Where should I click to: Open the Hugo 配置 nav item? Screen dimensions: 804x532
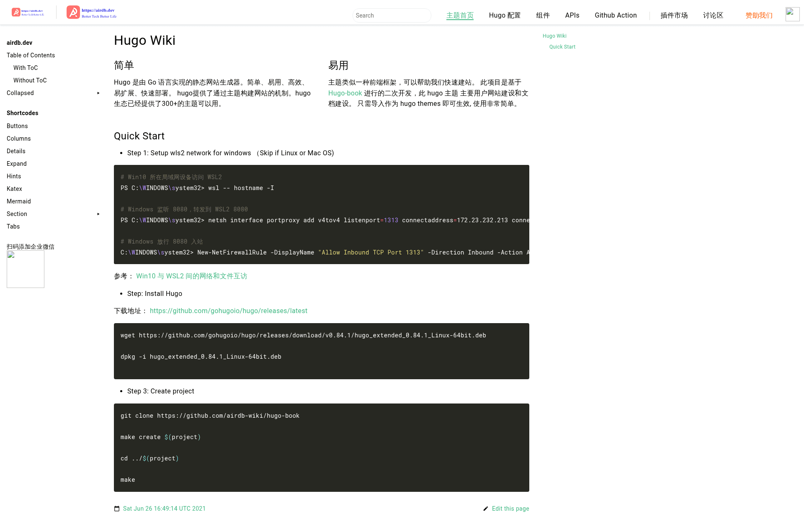click(505, 15)
